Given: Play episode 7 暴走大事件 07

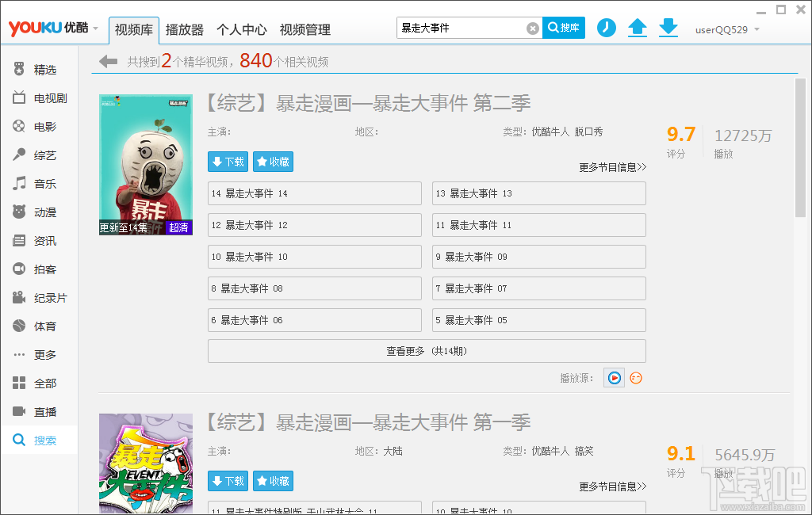Looking at the screenshot, I should pyautogui.click(x=539, y=288).
